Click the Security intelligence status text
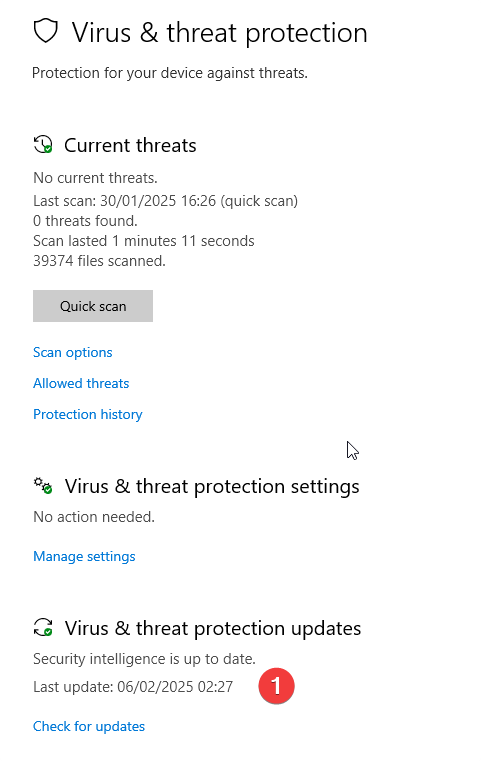The height and width of the screenshot is (761, 481). 144,659
